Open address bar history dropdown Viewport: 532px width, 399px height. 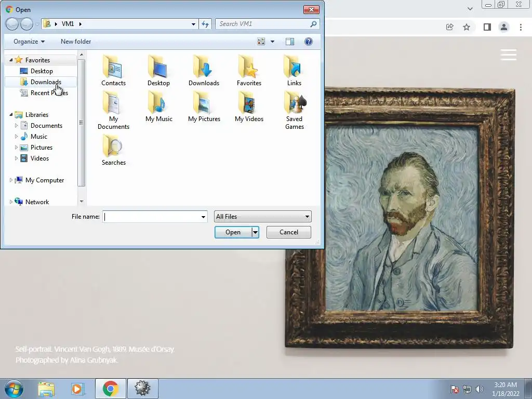coord(193,24)
